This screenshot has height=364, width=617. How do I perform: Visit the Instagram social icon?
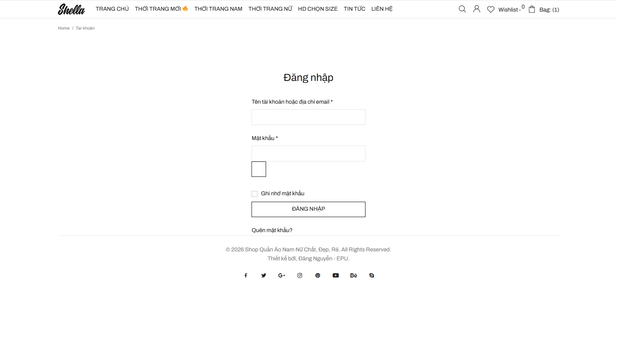(x=300, y=275)
